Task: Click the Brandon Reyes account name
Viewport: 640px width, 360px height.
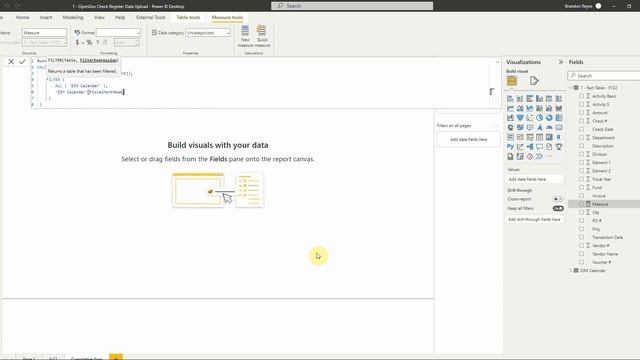Action: tap(578, 6)
